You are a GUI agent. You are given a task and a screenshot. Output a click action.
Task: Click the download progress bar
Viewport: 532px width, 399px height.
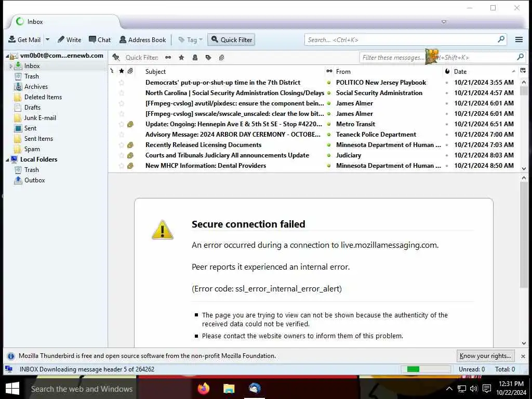[426, 369]
